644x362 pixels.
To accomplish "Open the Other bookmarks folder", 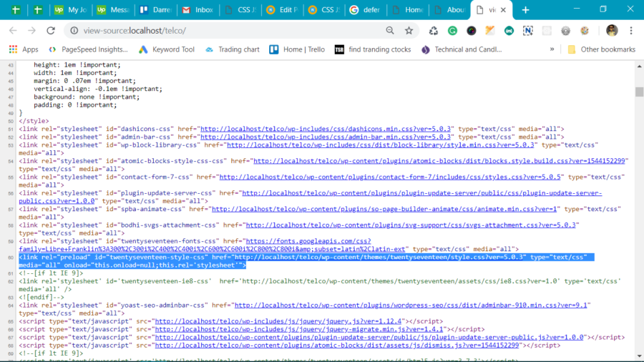I will [x=601, y=49].
